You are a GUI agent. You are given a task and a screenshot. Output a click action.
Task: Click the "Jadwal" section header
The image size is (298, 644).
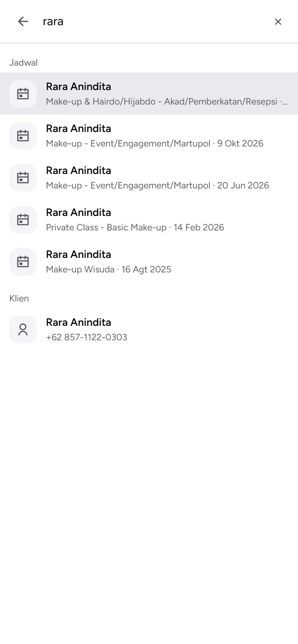(x=23, y=63)
